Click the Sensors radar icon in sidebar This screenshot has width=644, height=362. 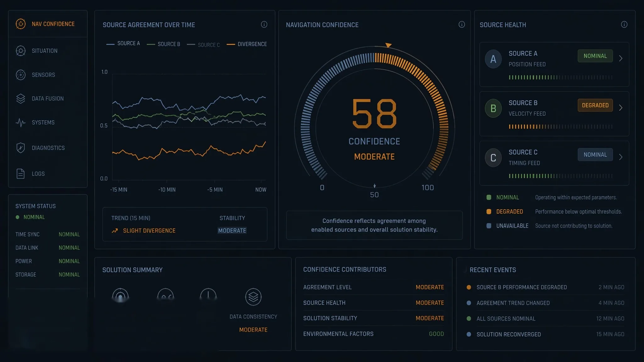click(20, 75)
